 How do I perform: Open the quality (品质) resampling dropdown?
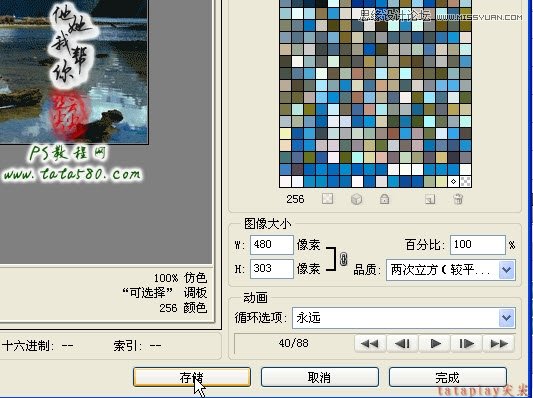[x=451, y=270]
